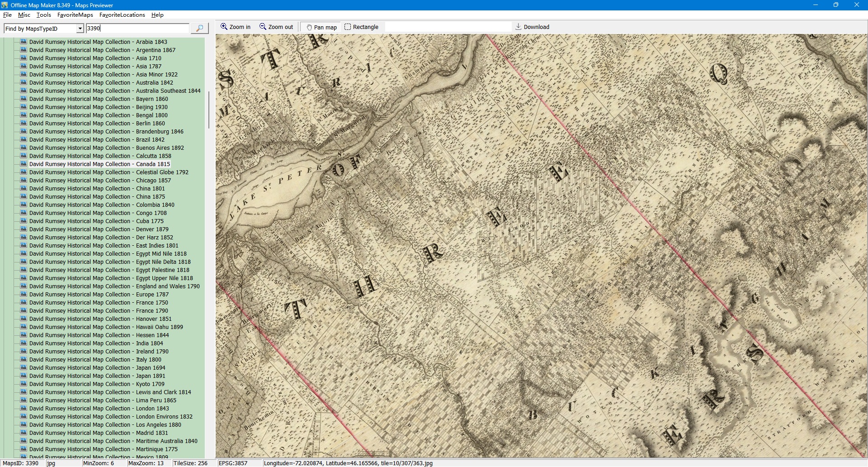Screen dimensions: 868x467
Task: Activate the Pan map hand tool
Action: click(321, 27)
